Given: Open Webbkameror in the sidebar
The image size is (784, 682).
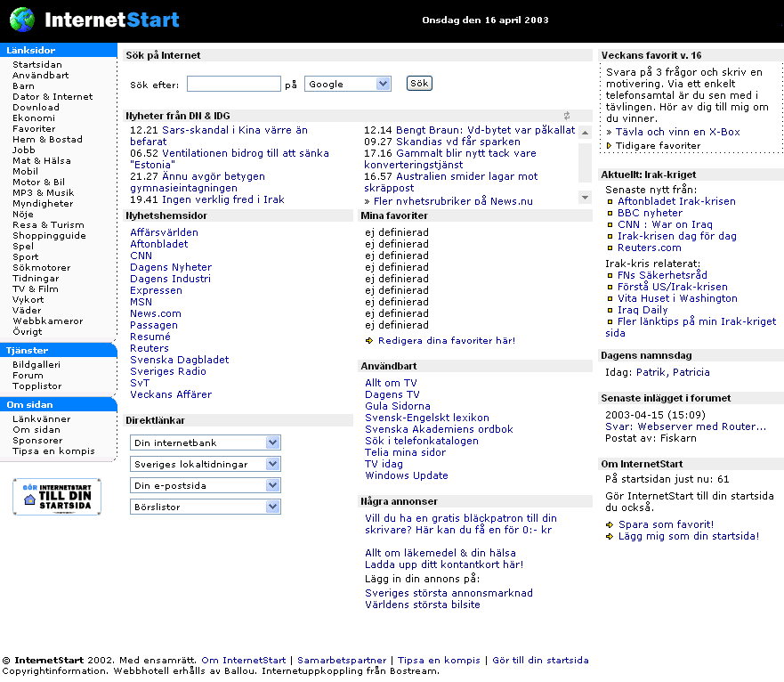Looking at the screenshot, I should click(x=48, y=321).
